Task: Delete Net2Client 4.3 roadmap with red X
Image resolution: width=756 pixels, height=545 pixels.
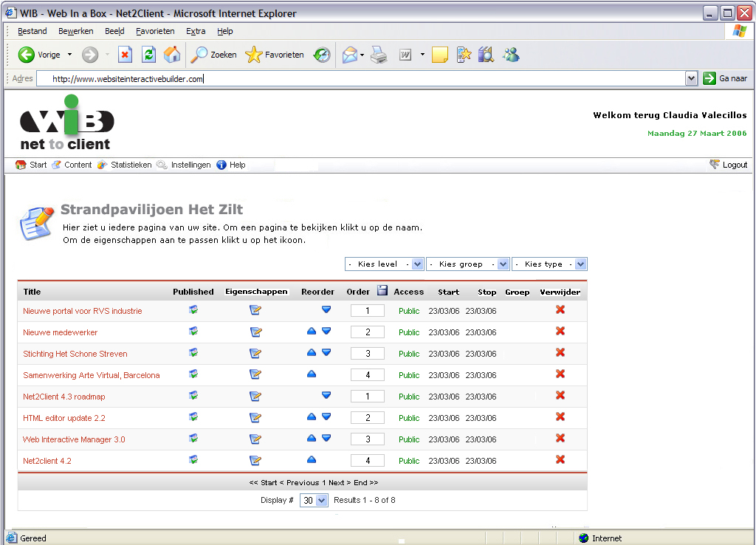Action: (560, 396)
